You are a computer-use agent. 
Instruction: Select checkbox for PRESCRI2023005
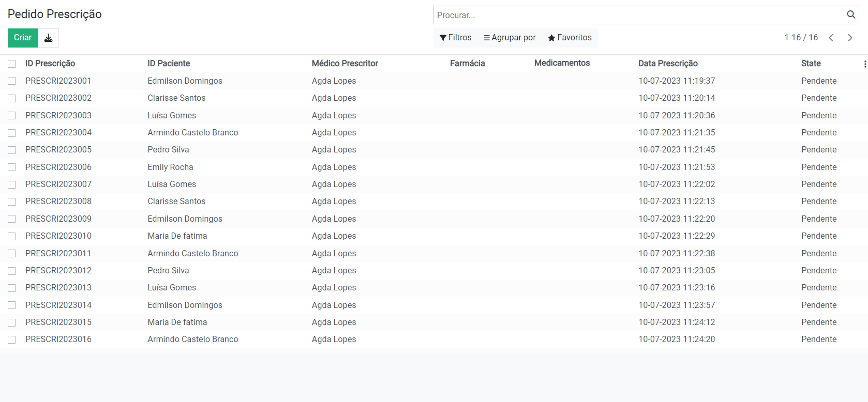12,150
